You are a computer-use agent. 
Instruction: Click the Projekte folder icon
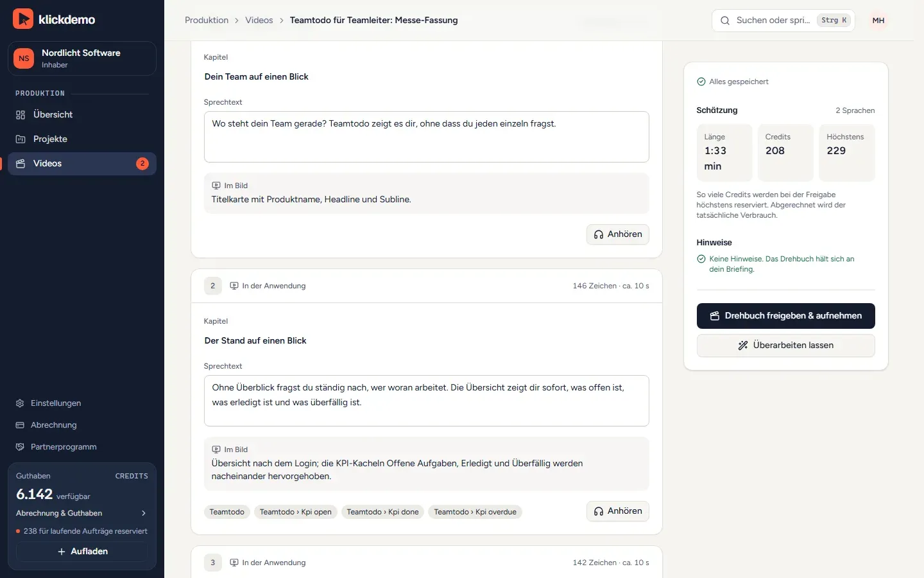(21, 139)
